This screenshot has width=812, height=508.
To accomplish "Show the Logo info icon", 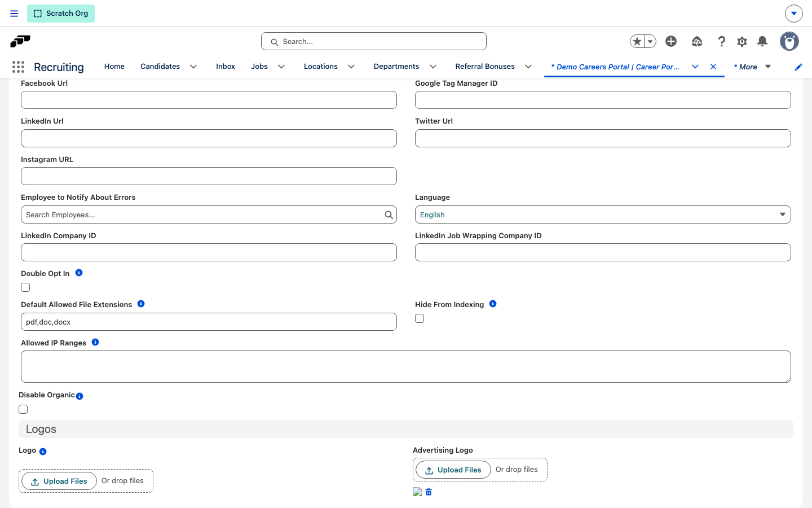I will (x=43, y=452).
